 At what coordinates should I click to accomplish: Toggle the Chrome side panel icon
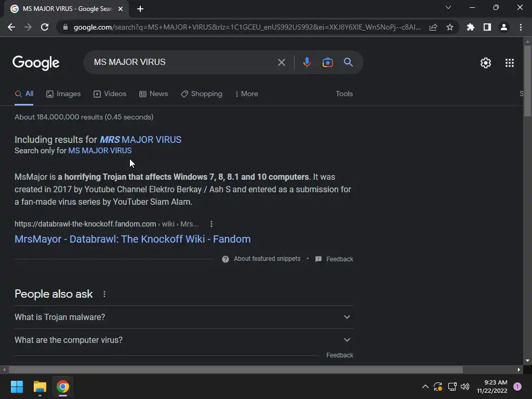pyautogui.click(x=487, y=27)
